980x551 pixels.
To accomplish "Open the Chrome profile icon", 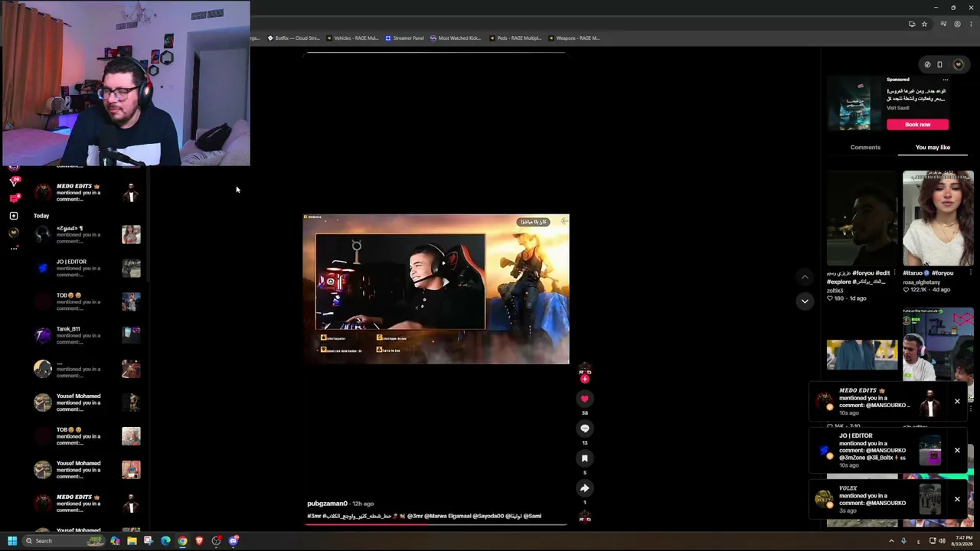I will coord(957,24).
